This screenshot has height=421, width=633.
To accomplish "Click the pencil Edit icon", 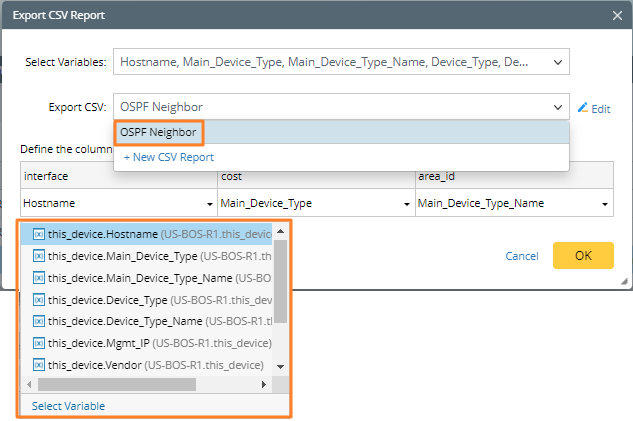I will [x=584, y=108].
